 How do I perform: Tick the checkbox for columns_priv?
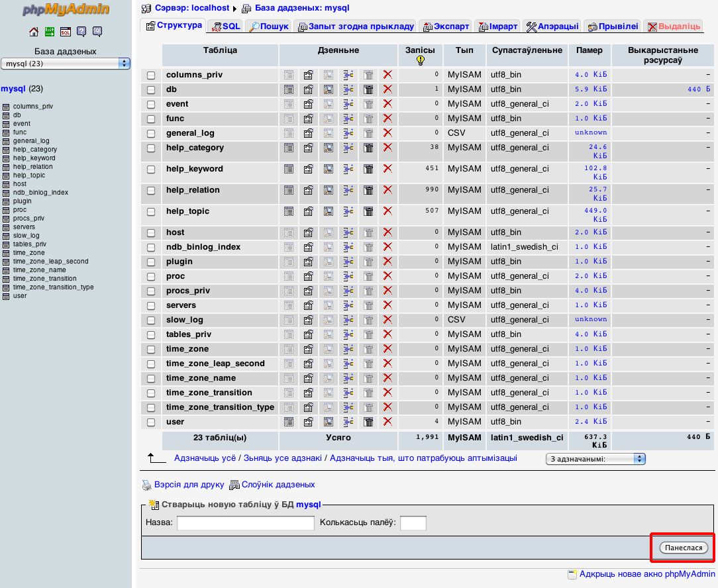click(151, 75)
